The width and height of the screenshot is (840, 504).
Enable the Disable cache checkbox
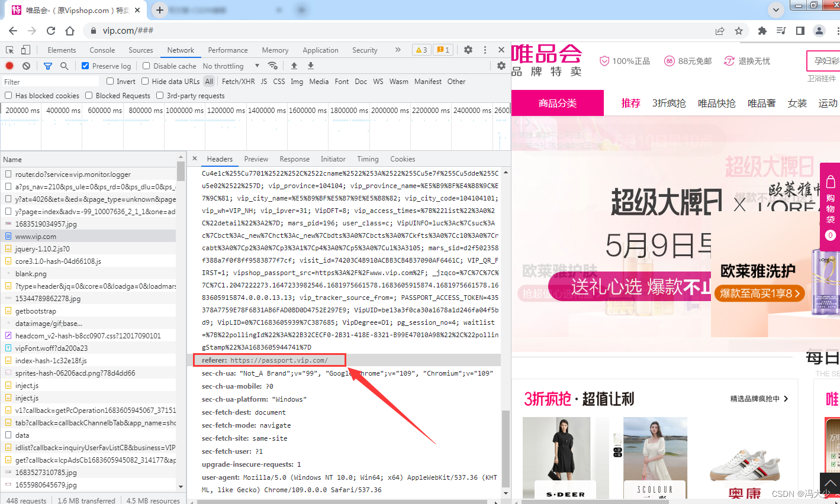click(x=146, y=66)
